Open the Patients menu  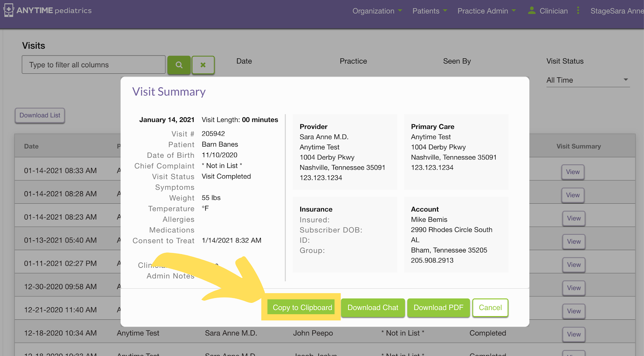click(x=429, y=11)
